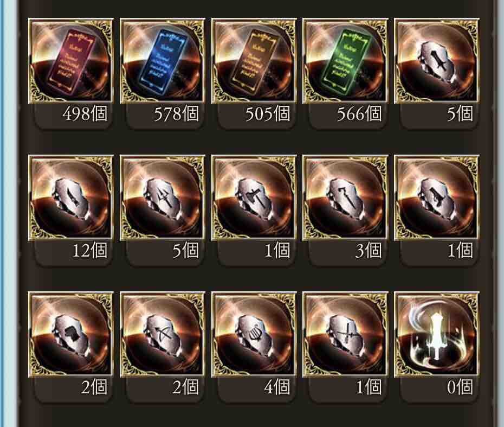The width and height of the screenshot is (504, 427).
Task: Click the 505個 quantity label
Action: [268, 113]
